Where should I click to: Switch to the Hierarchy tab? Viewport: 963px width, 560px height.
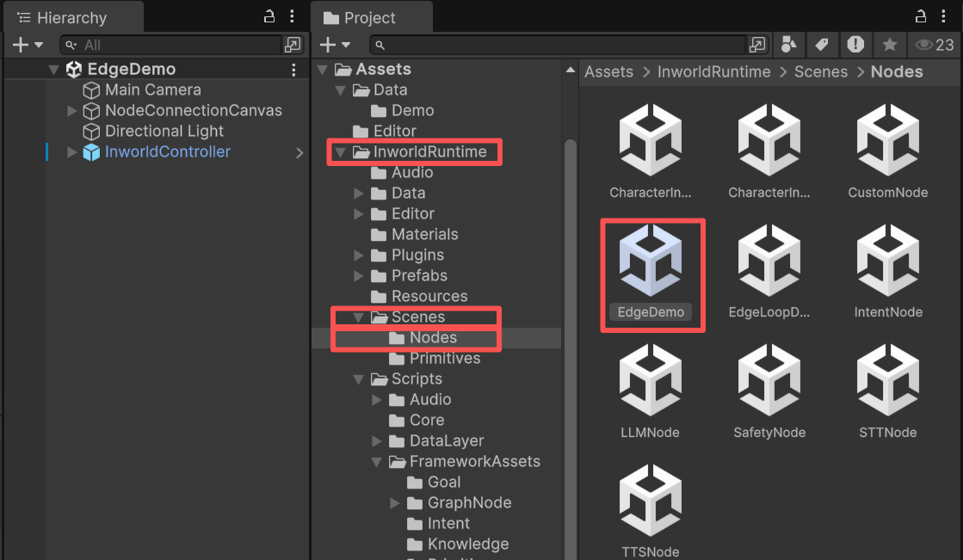pos(72,17)
